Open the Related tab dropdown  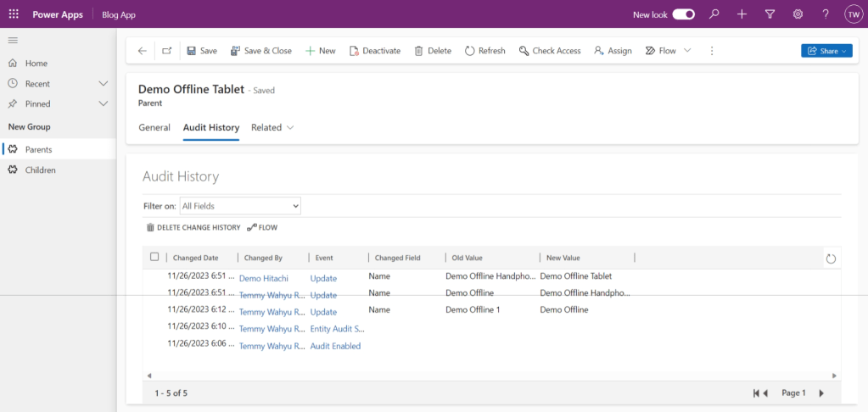click(x=272, y=127)
